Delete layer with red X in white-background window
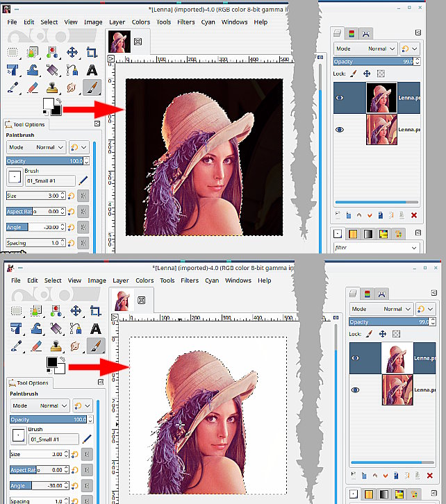 pos(429,476)
